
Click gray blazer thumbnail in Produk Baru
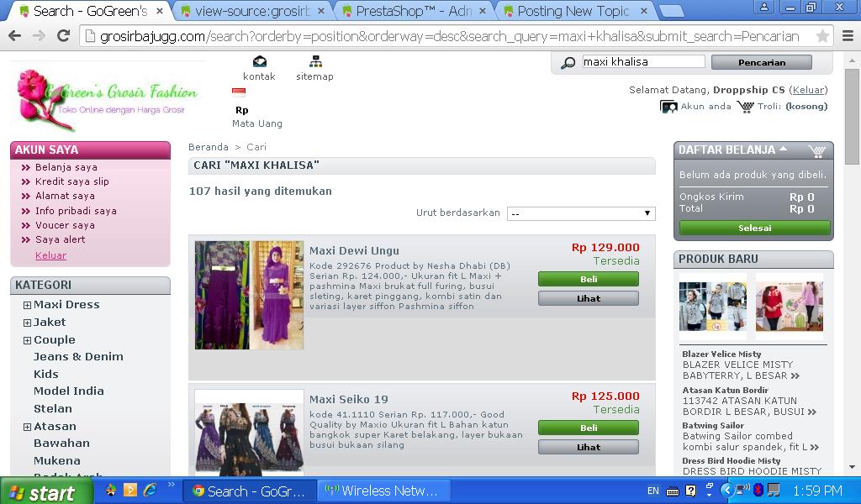tap(713, 307)
